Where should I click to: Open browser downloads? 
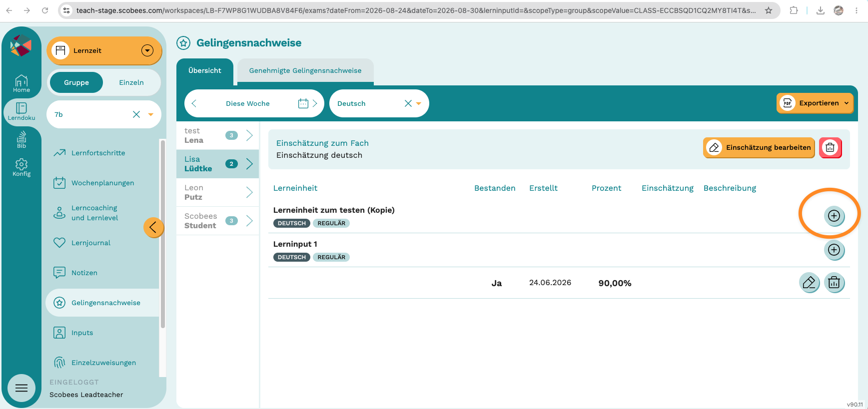coord(821,10)
